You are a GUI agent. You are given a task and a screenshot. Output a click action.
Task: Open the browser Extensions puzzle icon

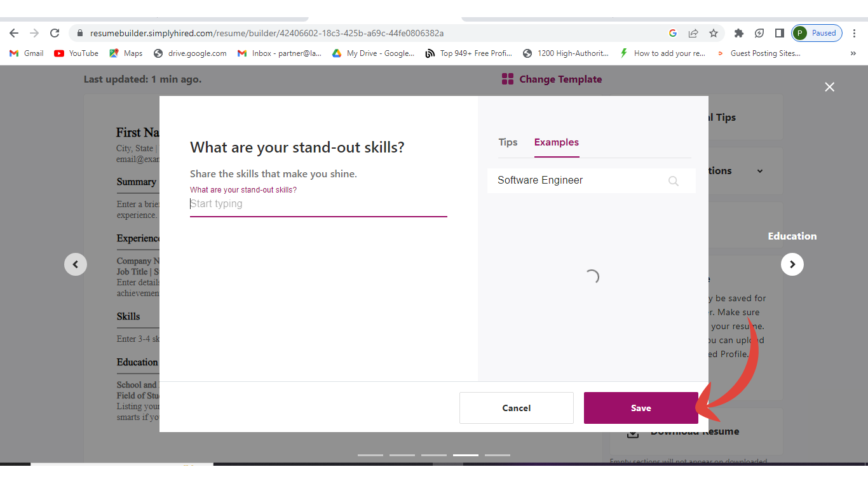738,33
